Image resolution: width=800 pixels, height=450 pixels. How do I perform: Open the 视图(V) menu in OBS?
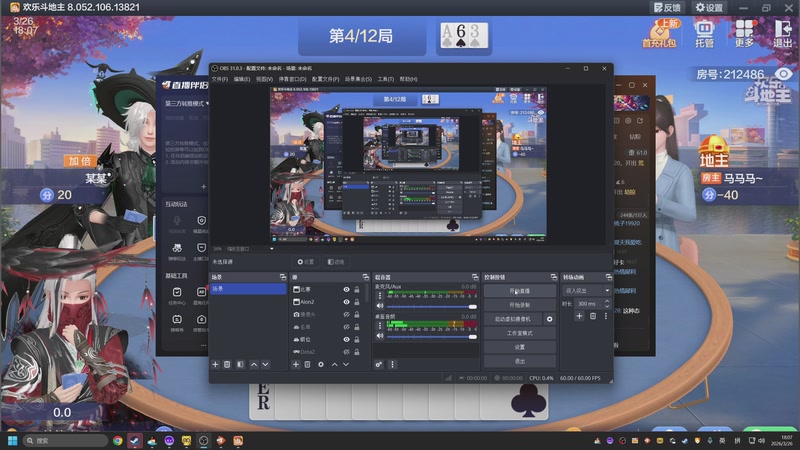point(264,79)
